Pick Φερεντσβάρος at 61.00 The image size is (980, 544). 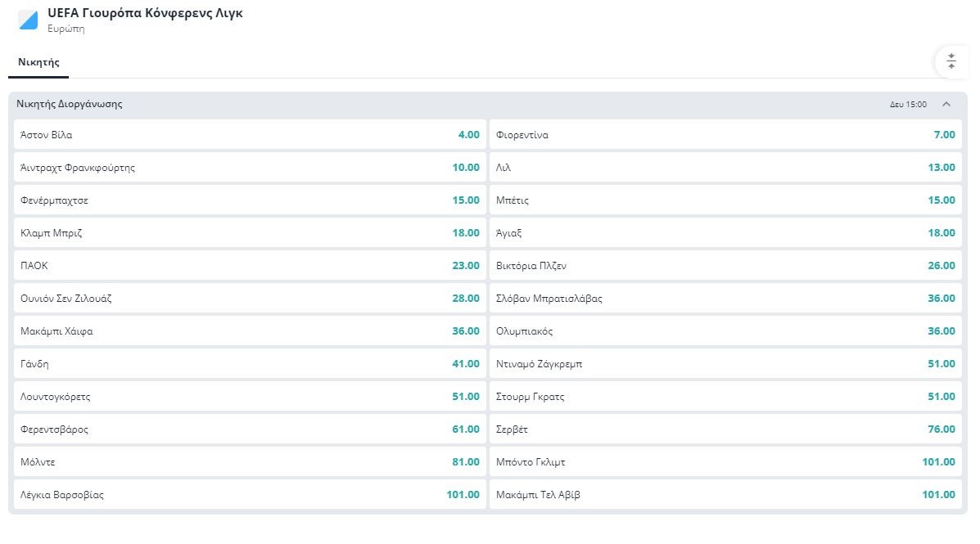[250, 429]
